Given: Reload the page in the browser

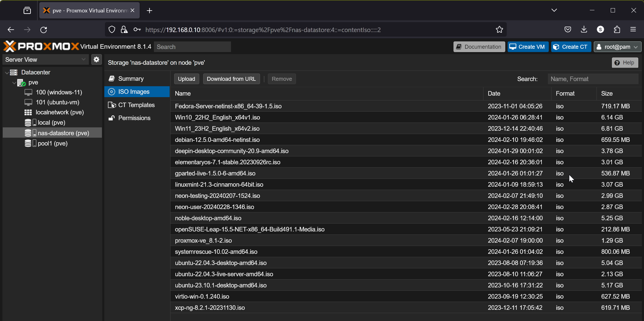Looking at the screenshot, I should click(x=44, y=30).
